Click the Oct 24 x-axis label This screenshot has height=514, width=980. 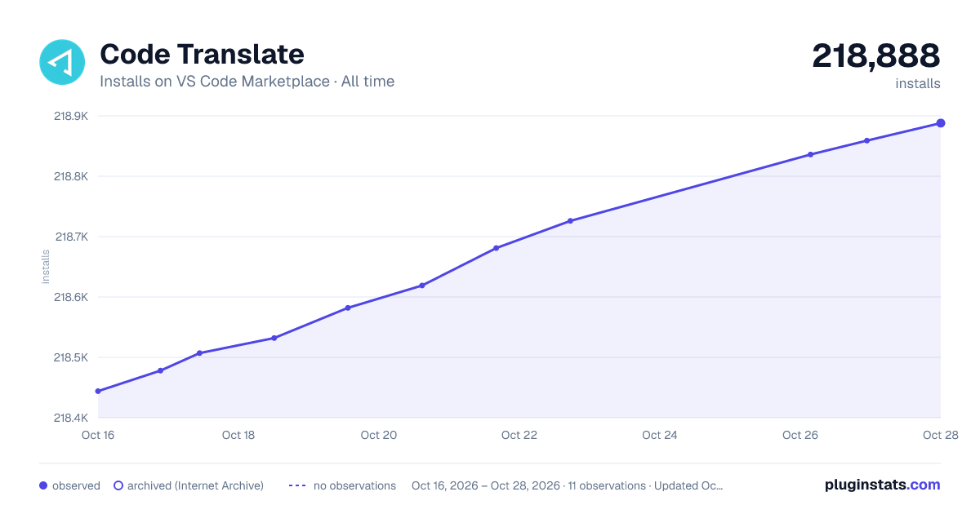(660, 435)
